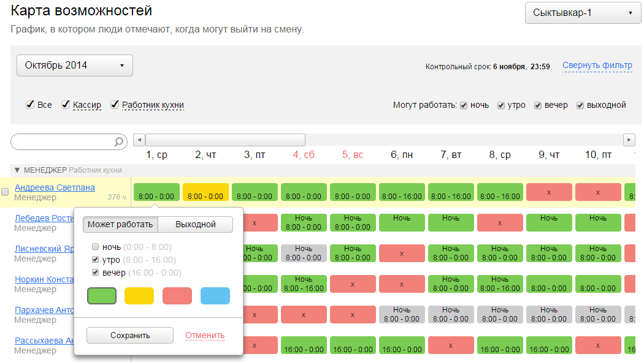Select Андреева's 8:00 - 16:00 cell on 6, пн

[x=402, y=192]
